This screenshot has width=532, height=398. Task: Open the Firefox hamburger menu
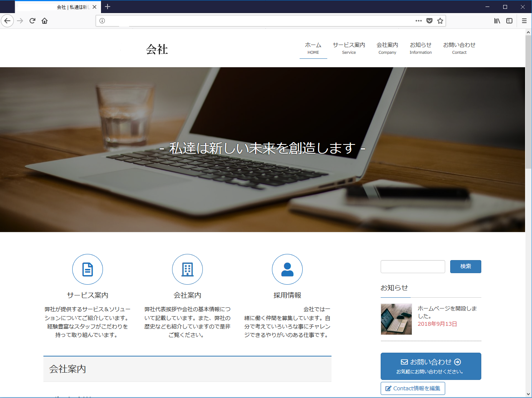pyautogui.click(x=524, y=21)
